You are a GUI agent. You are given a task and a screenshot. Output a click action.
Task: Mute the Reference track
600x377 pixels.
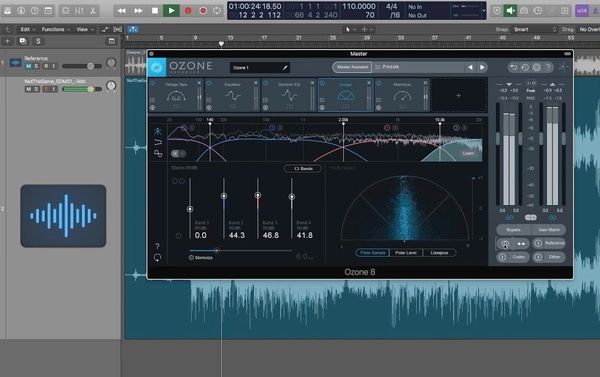pyautogui.click(x=29, y=66)
